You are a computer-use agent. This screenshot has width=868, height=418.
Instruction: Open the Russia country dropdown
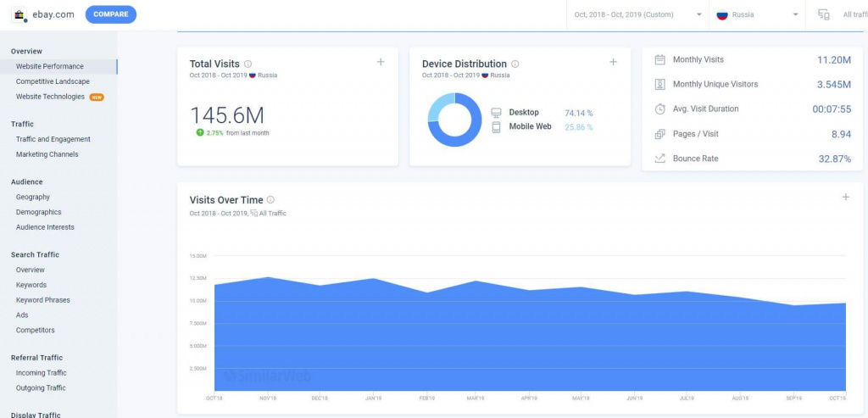click(x=758, y=14)
